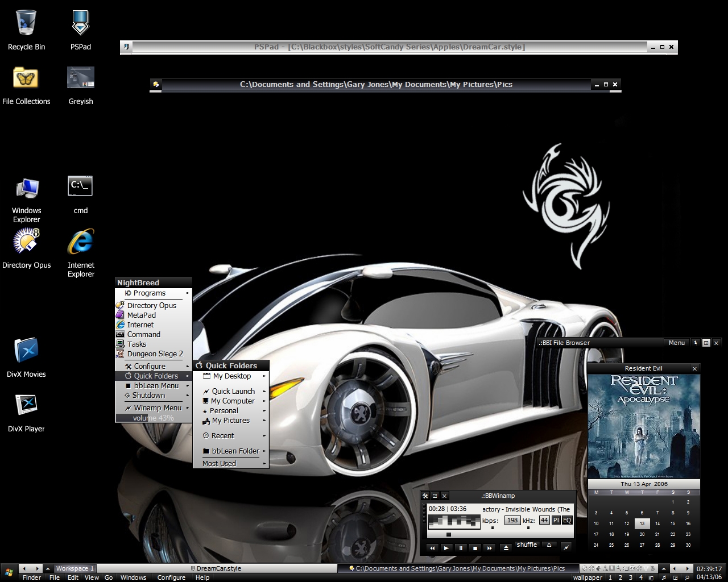Open the Help menu in bottom bar
The height and width of the screenshot is (582, 728).
coord(202,577)
